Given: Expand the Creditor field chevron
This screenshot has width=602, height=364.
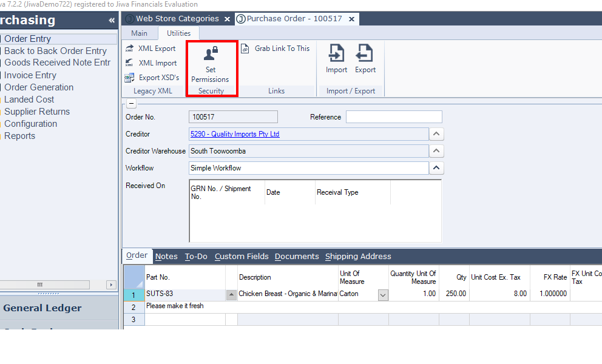Looking at the screenshot, I should coord(436,134).
